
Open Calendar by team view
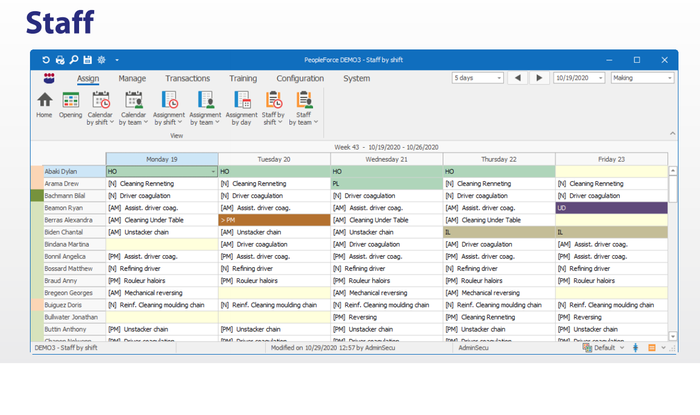pyautogui.click(x=133, y=108)
